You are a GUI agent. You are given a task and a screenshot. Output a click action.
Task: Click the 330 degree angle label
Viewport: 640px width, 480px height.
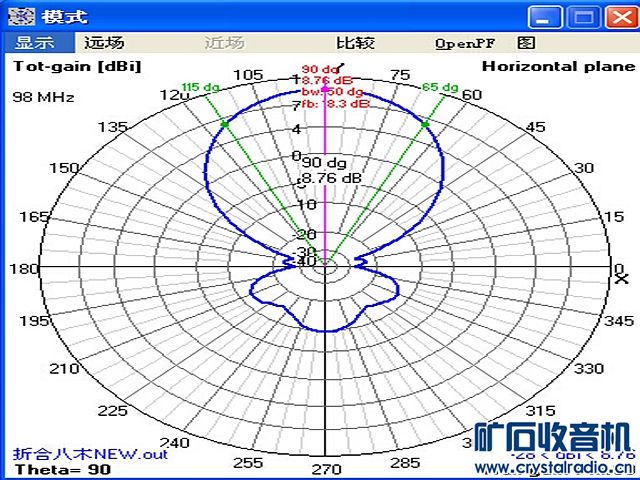tap(589, 369)
